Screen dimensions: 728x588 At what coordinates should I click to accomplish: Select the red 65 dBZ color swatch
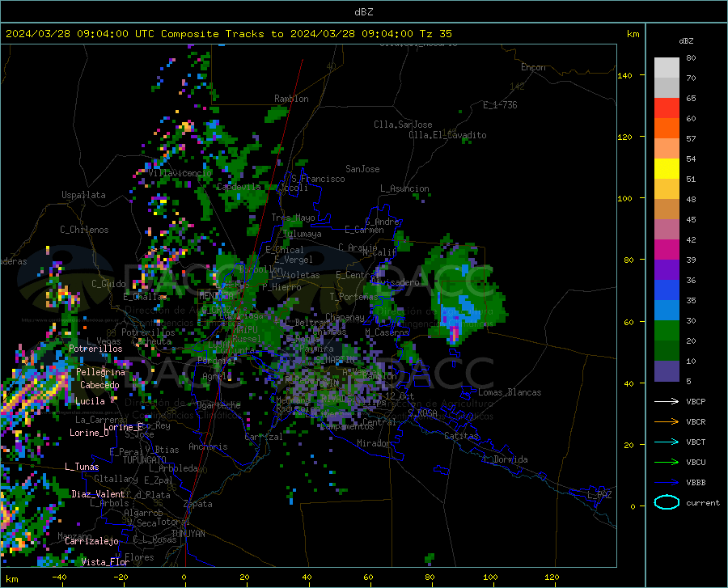(667, 108)
